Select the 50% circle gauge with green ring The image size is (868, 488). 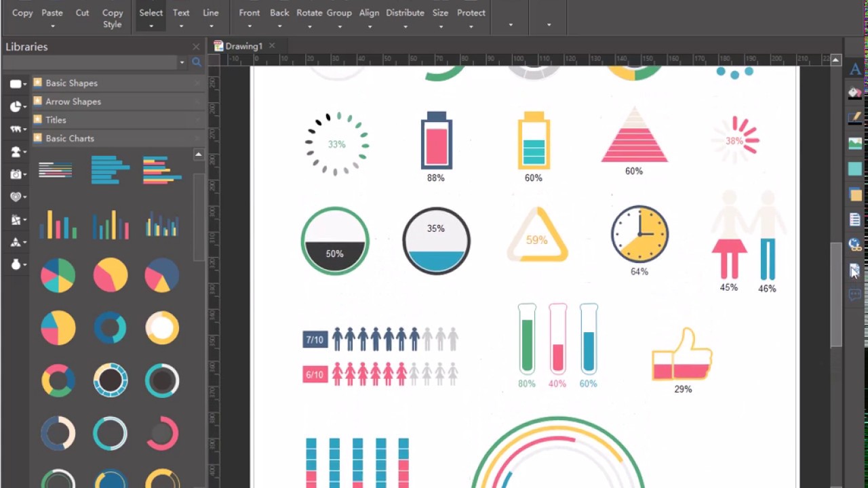[x=335, y=241]
